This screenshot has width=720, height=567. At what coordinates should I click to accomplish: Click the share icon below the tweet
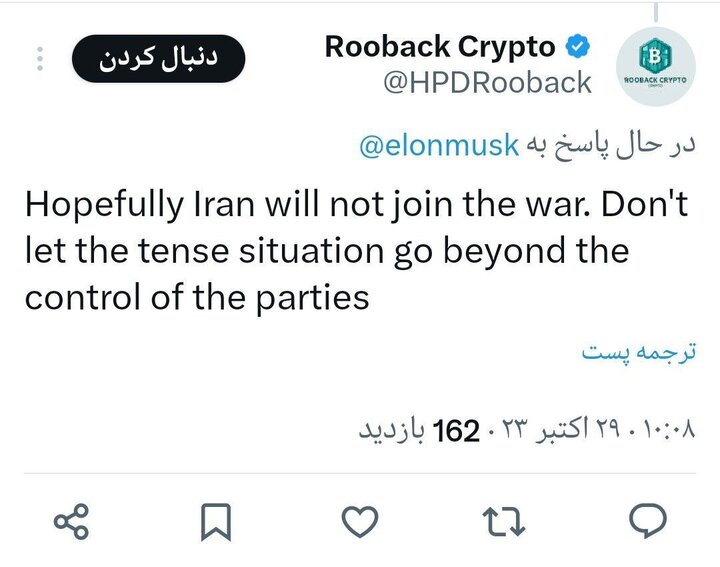pos(71,522)
